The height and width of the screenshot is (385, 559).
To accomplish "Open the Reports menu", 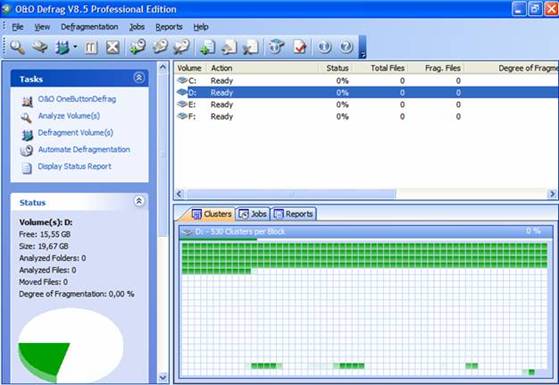I will [169, 27].
